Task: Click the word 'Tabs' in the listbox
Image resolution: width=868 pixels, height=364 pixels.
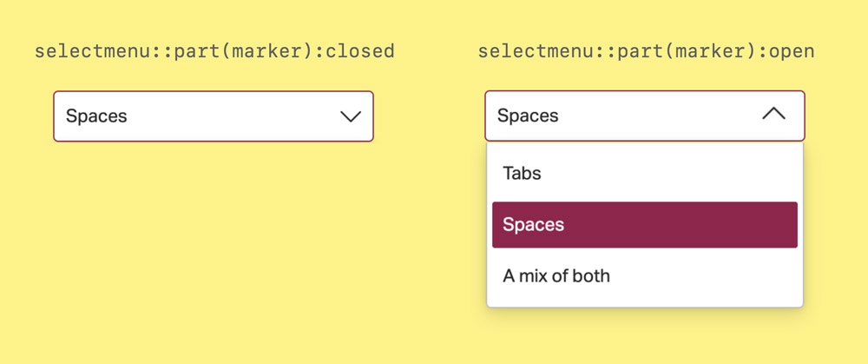Action: pos(522,174)
